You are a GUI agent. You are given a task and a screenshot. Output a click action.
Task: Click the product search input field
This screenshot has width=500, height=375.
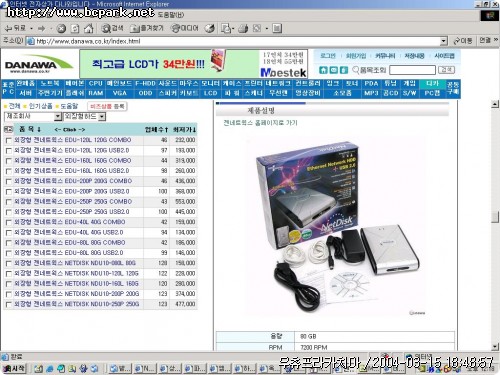pyautogui.click(x=412, y=70)
